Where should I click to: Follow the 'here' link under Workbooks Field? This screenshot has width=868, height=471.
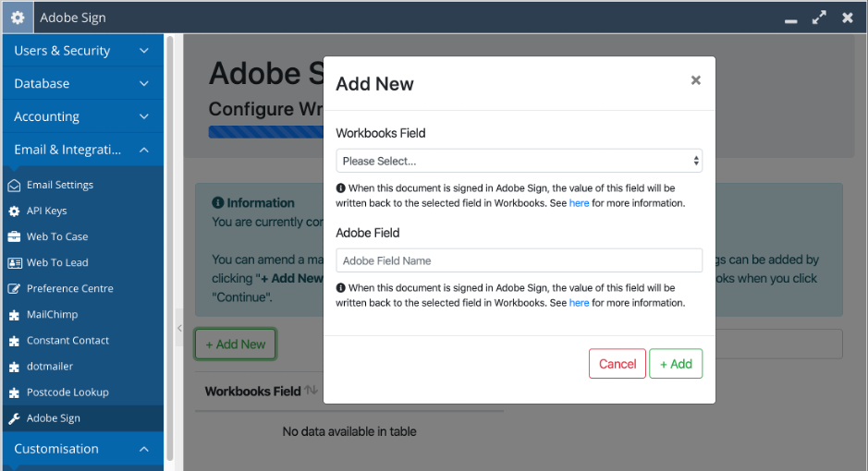pos(579,203)
